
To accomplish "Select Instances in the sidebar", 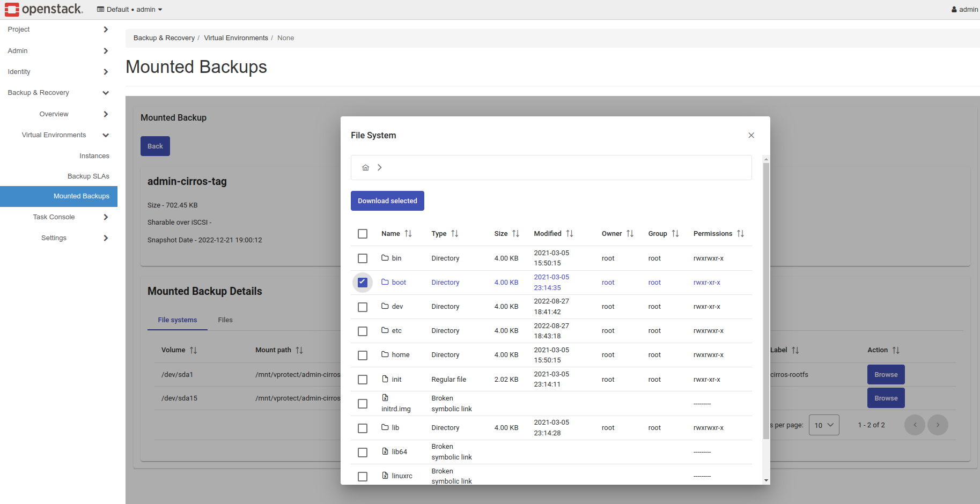I will click(x=94, y=156).
